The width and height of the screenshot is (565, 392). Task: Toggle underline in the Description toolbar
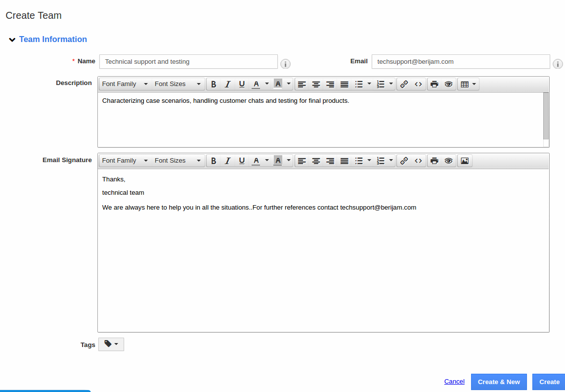coord(242,85)
